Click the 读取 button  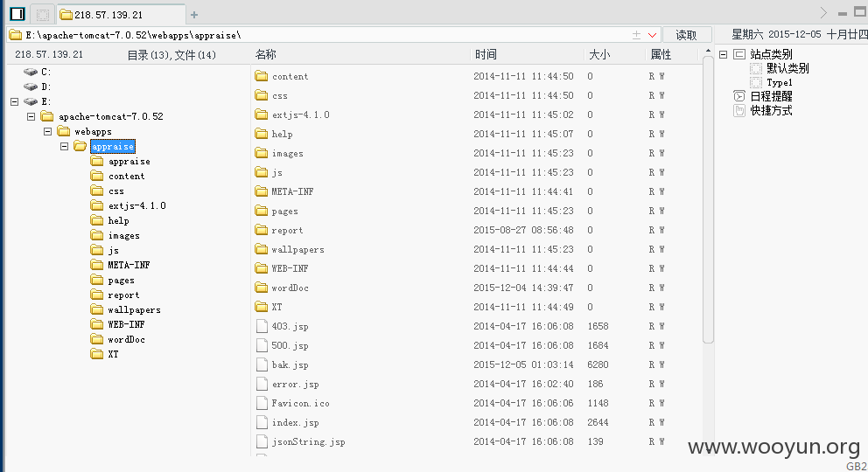686,35
